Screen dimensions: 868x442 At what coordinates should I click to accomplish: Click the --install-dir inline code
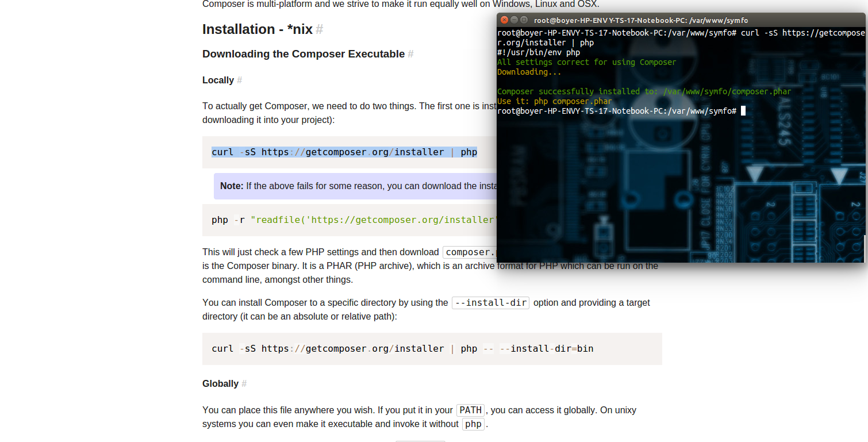pos(490,303)
